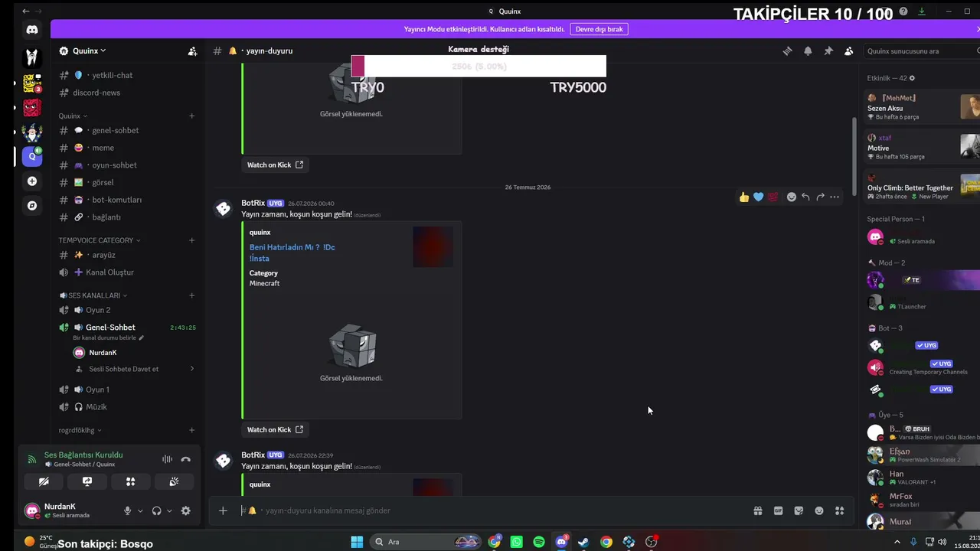
Task: Forward the BotRix message
Action: click(820, 197)
